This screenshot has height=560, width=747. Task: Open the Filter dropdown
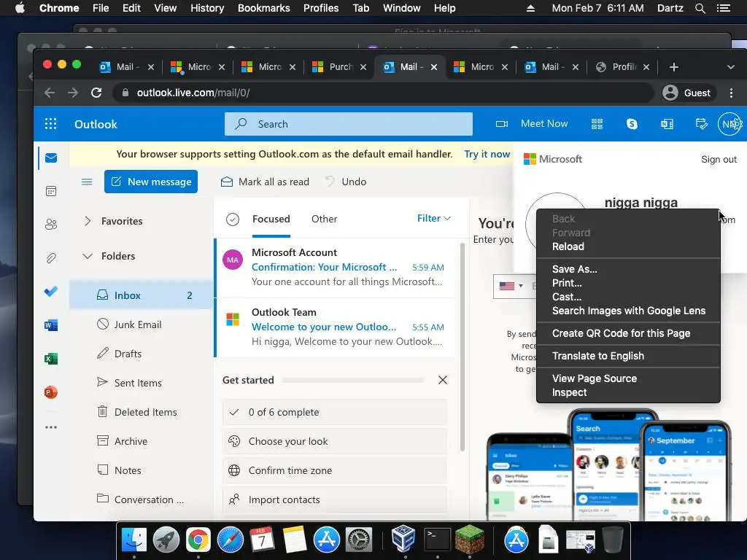[433, 218]
